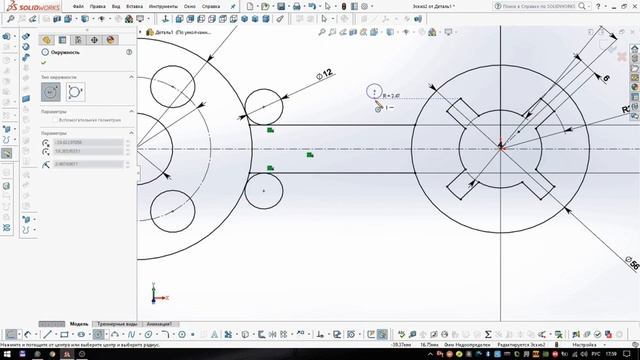Screen dimensions: 640x360
Task: Select the Sketch Fillet tool
Action: pos(164,335)
